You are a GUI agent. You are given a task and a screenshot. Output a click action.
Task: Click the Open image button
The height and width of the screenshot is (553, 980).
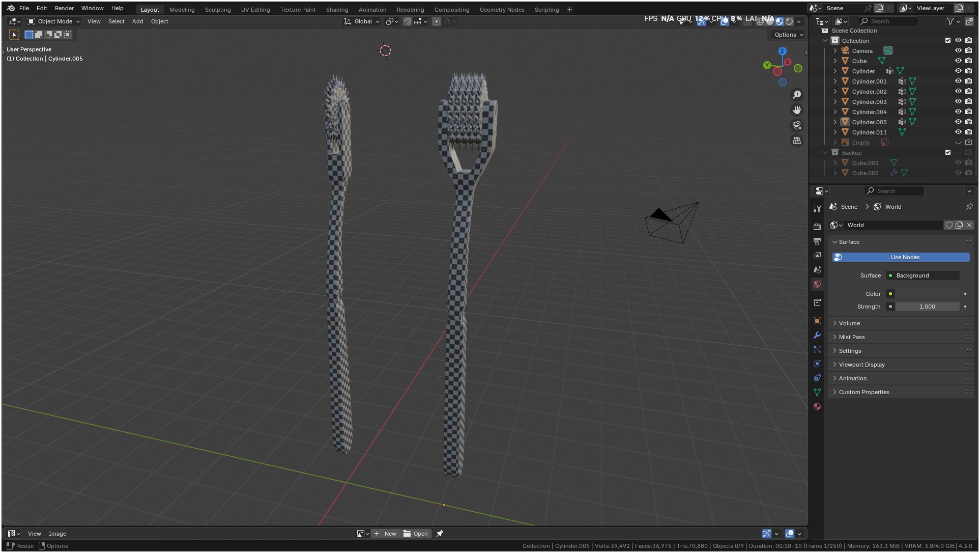[x=416, y=534]
